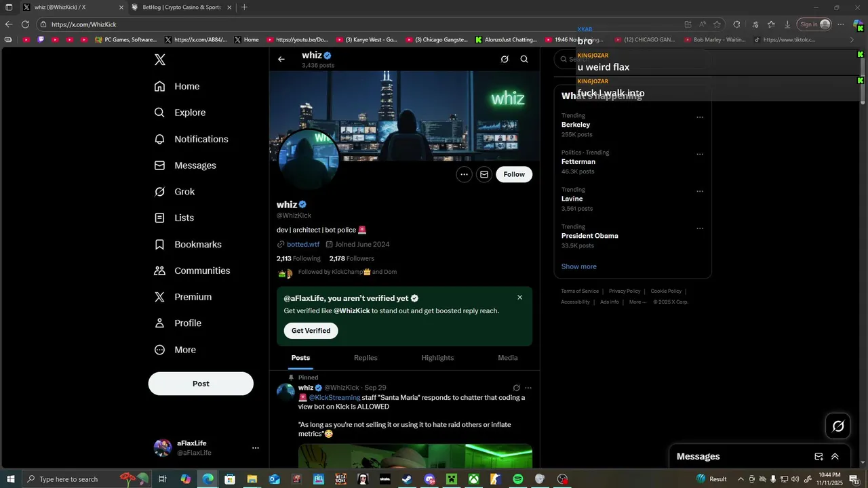Click the browser address bar with x.com/WhizKick
Viewport: 868px width, 488px height.
click(358, 24)
